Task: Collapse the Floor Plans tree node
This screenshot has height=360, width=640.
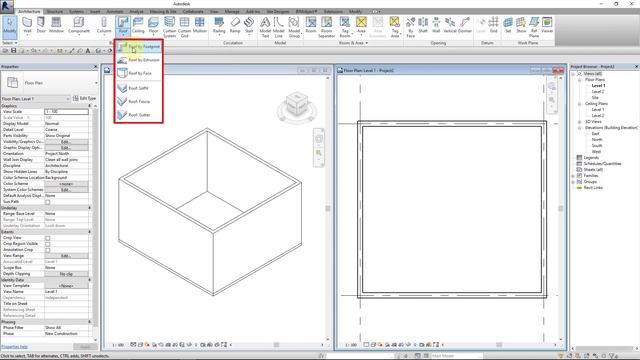Action: point(579,80)
